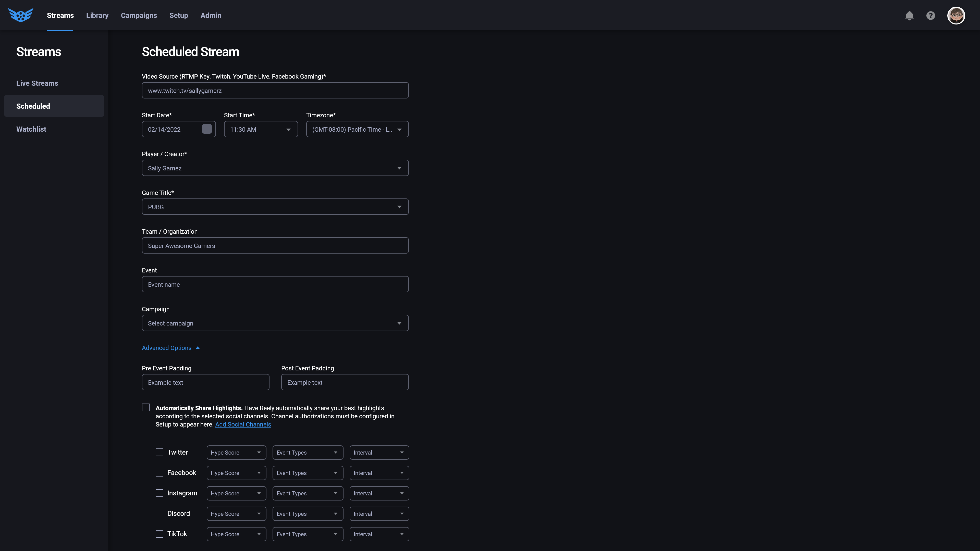Click the Video Source input field
980x551 pixels.
tap(275, 91)
